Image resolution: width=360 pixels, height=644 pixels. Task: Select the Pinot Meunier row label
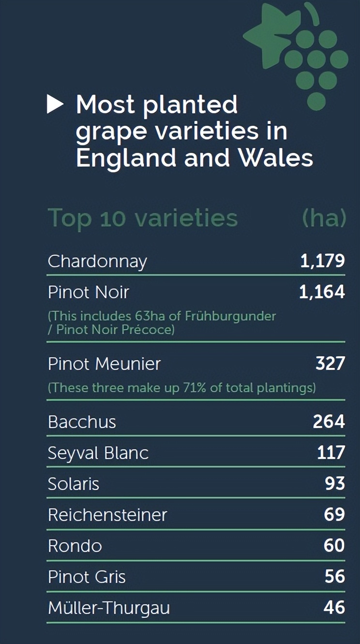coord(104,364)
